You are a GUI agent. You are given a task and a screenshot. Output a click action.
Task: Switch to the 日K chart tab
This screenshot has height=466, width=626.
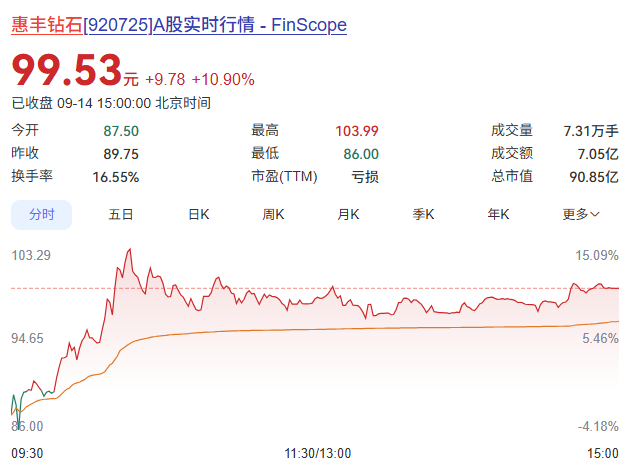(199, 215)
